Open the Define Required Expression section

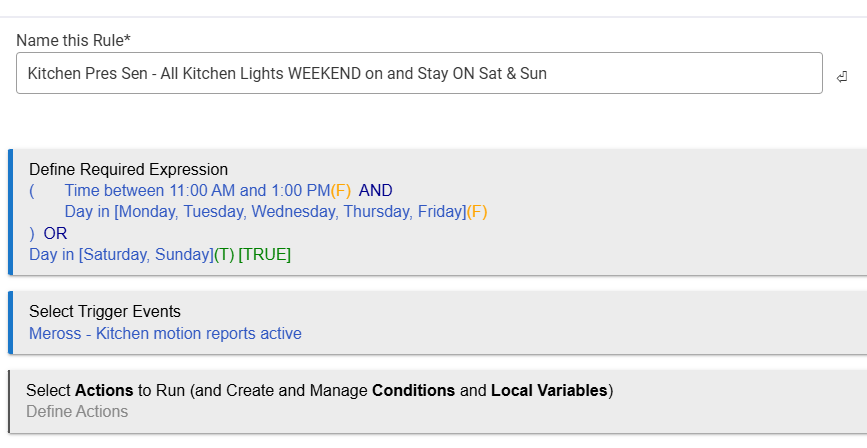point(129,170)
